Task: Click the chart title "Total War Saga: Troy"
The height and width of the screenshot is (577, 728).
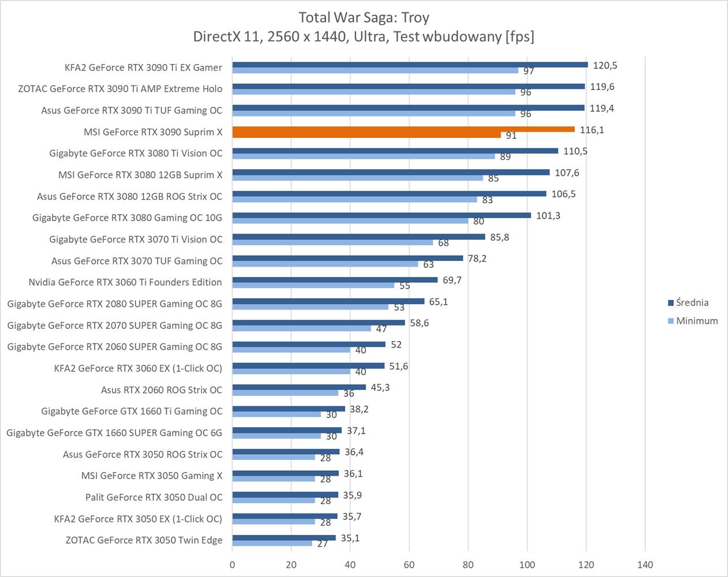Action: [364, 17]
